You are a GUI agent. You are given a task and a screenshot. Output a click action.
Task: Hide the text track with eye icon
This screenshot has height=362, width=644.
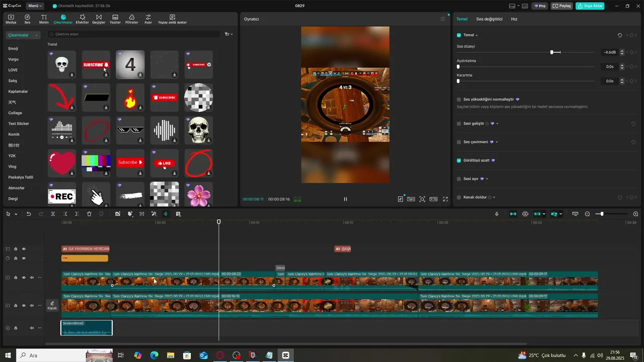click(24, 249)
